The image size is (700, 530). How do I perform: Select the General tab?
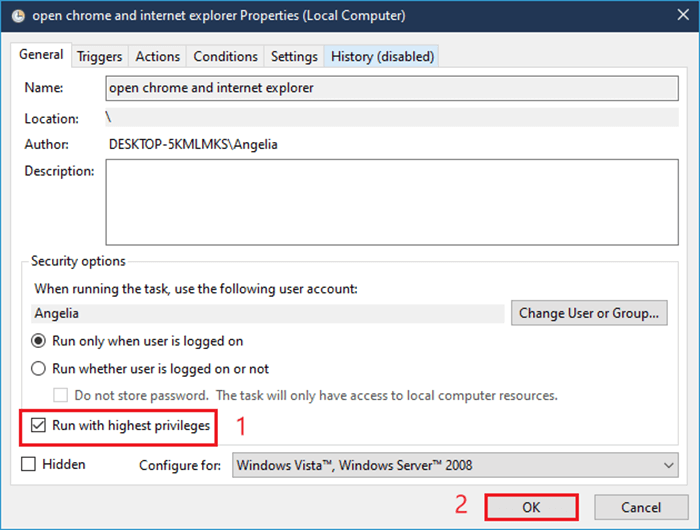[x=41, y=55]
